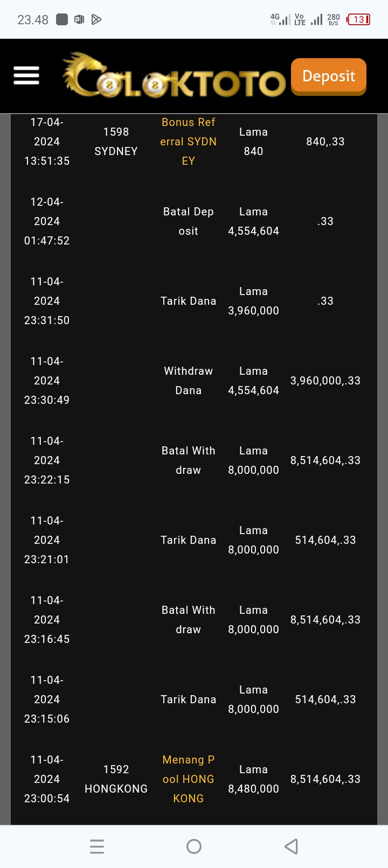Tap Tarik Dana entry at 23:31:50
This screenshot has height=868, width=388.
[188, 301]
